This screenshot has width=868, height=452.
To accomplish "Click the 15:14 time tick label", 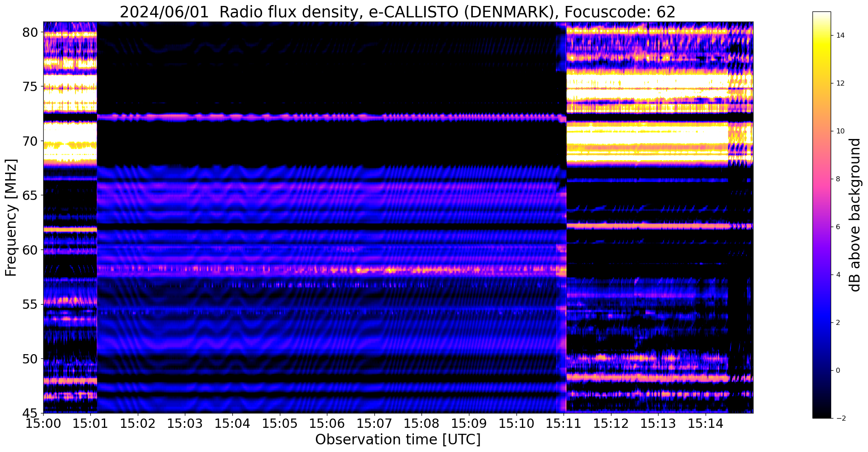I will point(706,424).
